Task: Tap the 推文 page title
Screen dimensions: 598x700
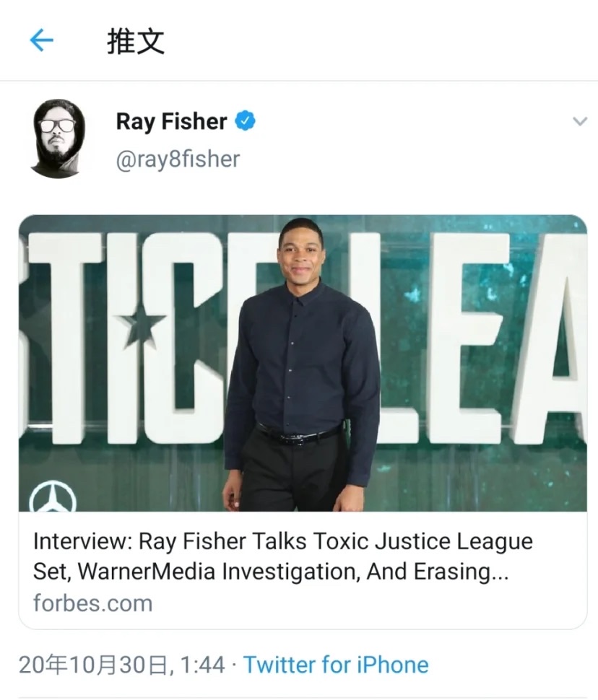Action: [136, 41]
